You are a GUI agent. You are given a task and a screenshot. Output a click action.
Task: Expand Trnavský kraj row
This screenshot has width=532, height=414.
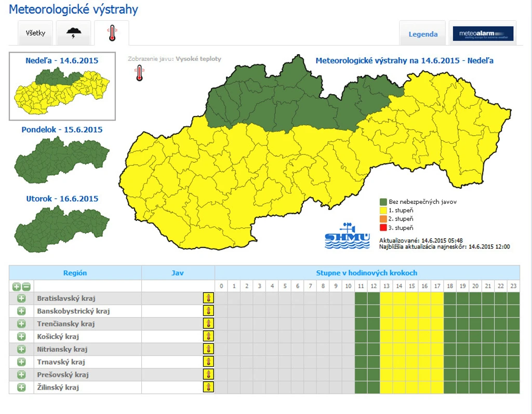pyautogui.click(x=21, y=362)
